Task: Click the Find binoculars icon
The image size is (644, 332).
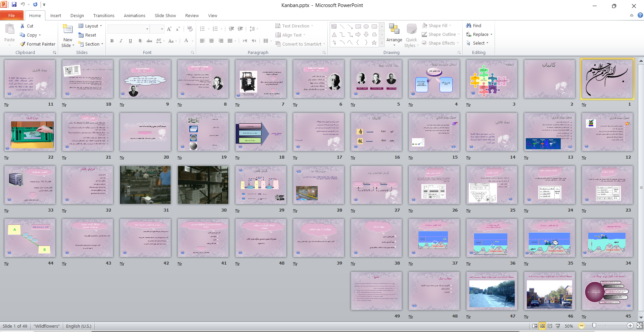Action: (x=469, y=25)
